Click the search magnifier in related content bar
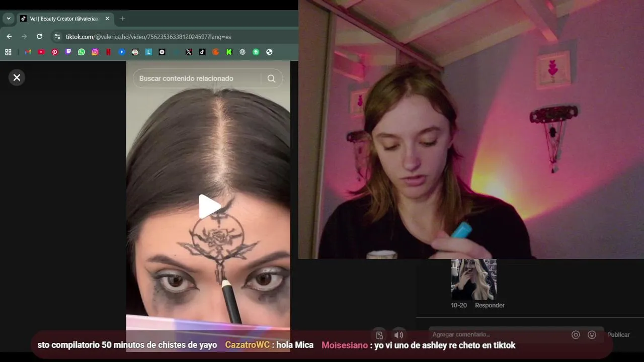 point(271,78)
